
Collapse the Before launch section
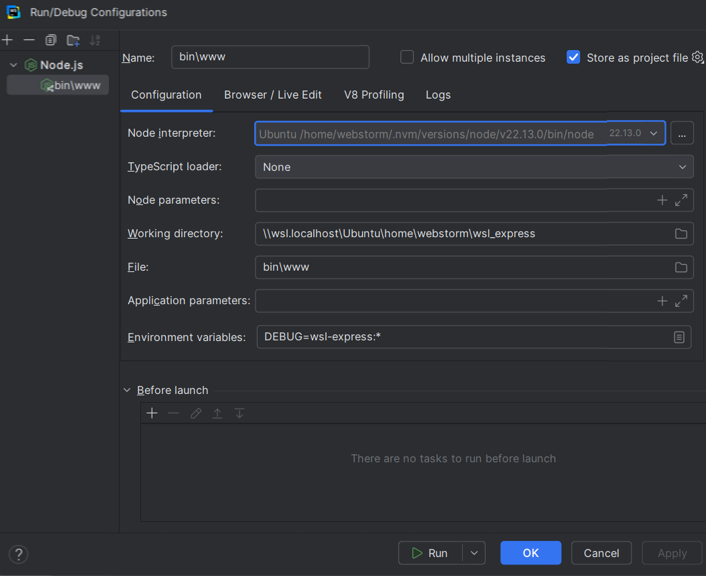pos(127,390)
